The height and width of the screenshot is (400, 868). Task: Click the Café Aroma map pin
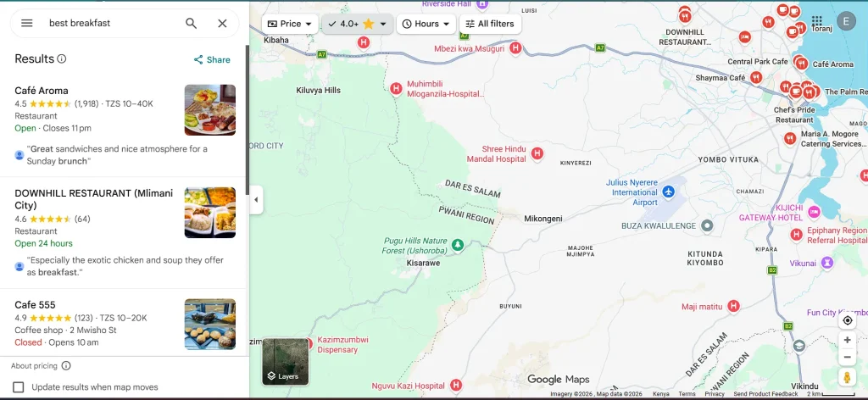[802, 64]
